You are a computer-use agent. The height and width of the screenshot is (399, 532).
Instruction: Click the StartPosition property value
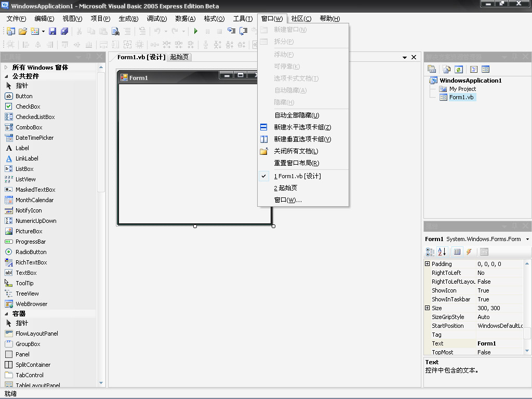[499, 326]
